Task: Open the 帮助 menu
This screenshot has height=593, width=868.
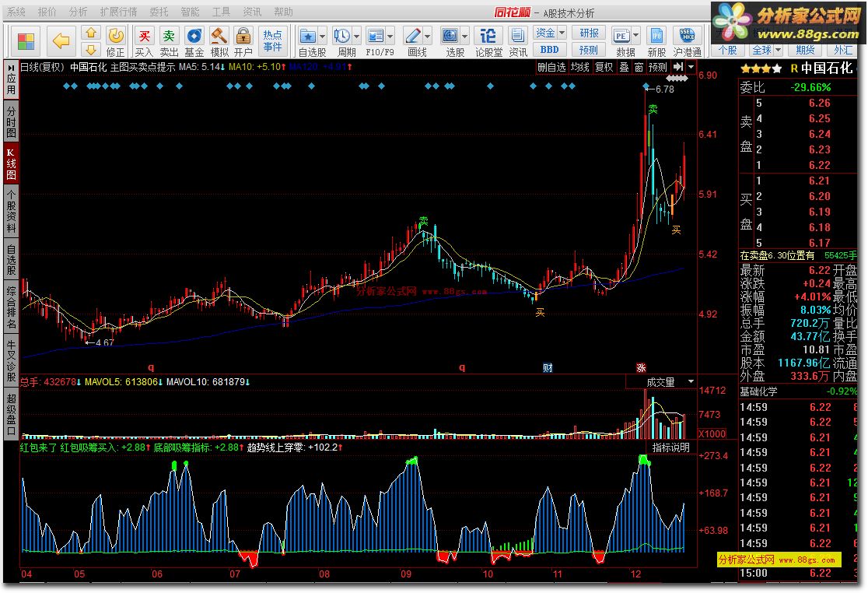Action: pyautogui.click(x=283, y=12)
